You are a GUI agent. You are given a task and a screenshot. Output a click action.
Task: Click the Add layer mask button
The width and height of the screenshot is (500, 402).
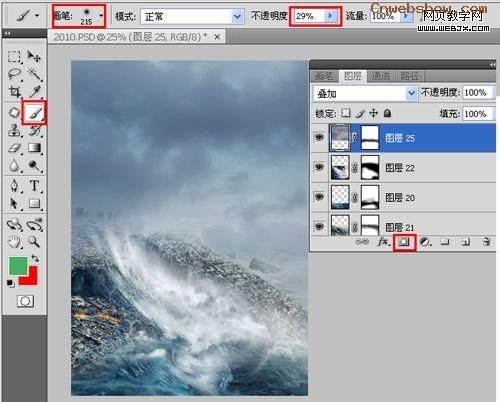(x=404, y=242)
